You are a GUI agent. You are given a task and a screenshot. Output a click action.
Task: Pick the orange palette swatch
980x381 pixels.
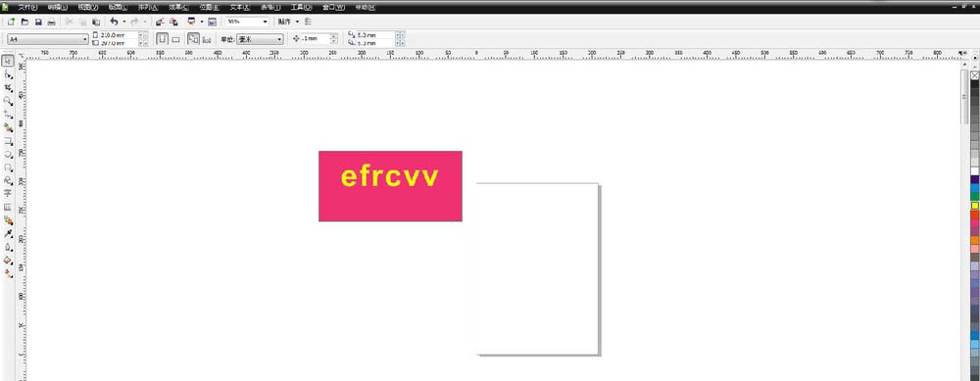point(974,240)
